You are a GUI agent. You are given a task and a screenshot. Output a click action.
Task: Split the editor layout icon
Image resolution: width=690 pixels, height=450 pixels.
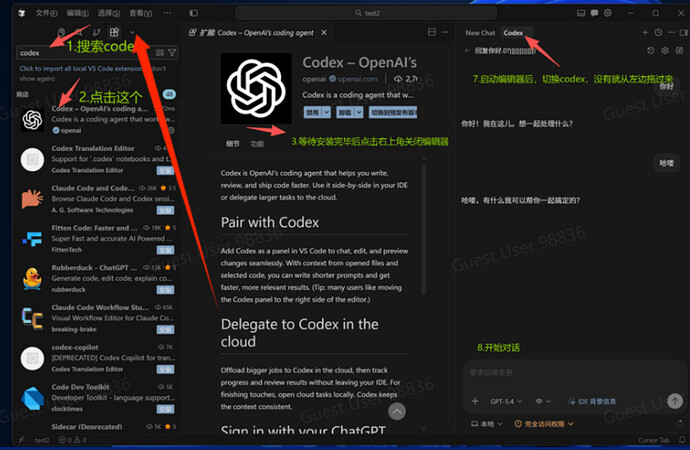[x=432, y=32]
